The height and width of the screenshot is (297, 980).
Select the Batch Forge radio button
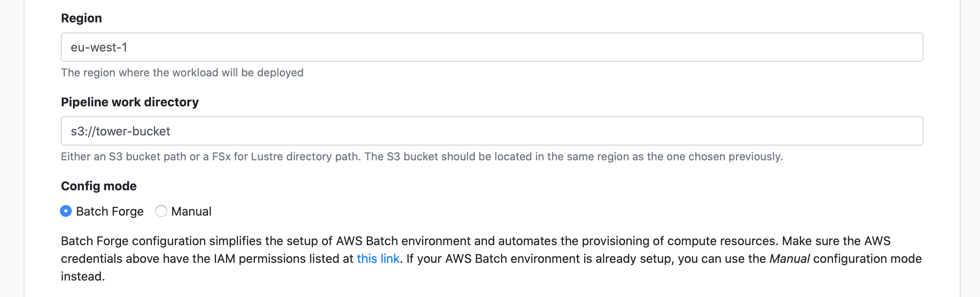66,211
